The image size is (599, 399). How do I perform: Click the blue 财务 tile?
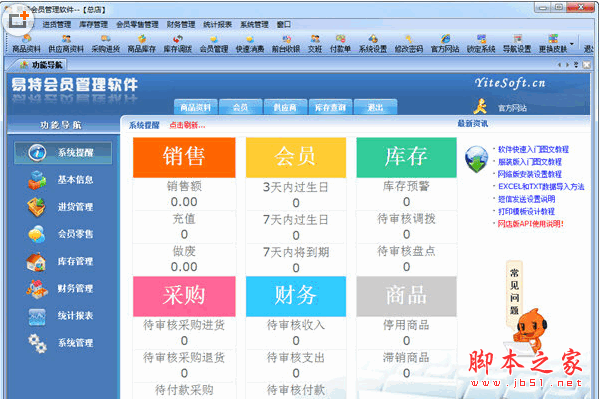tap(296, 296)
